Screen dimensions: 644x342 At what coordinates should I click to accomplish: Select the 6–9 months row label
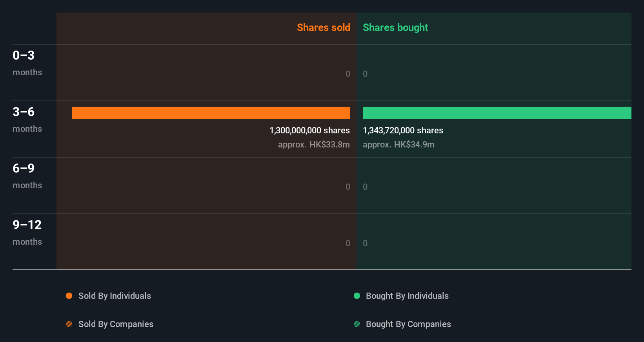point(27,176)
